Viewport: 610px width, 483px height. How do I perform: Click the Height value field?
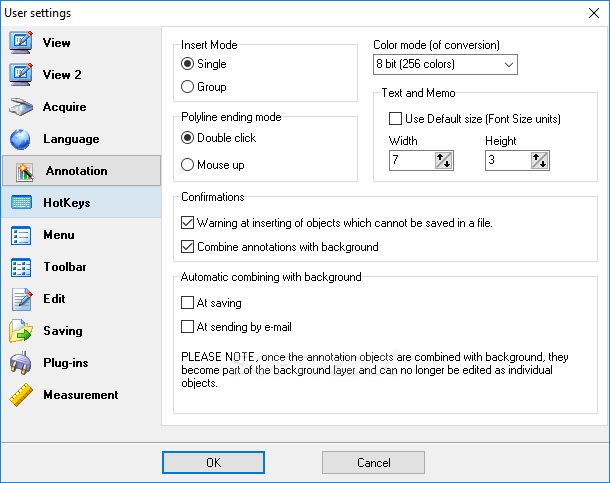coord(508,160)
